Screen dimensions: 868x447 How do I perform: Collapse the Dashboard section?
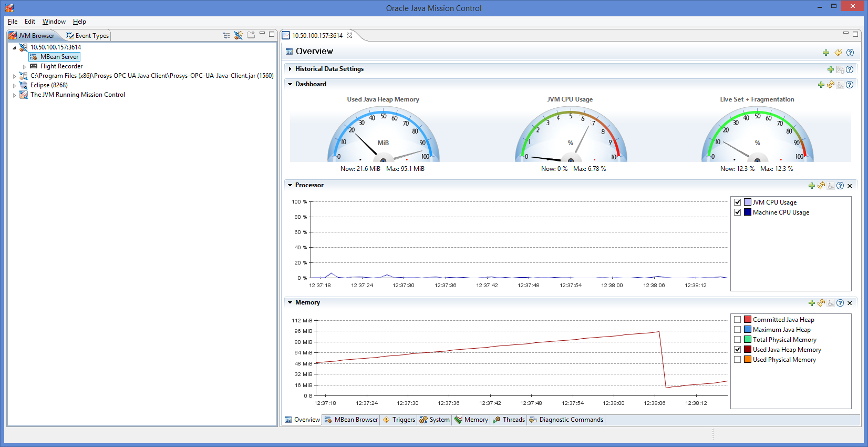(290, 84)
